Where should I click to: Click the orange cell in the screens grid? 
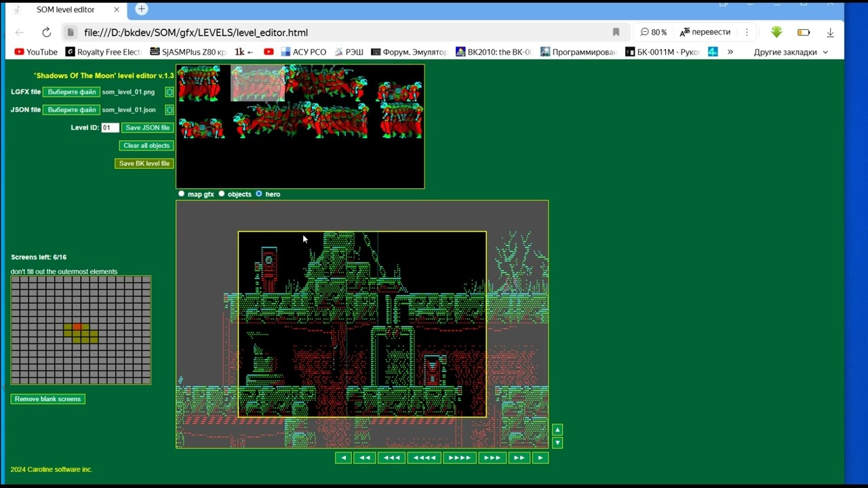[x=77, y=327]
